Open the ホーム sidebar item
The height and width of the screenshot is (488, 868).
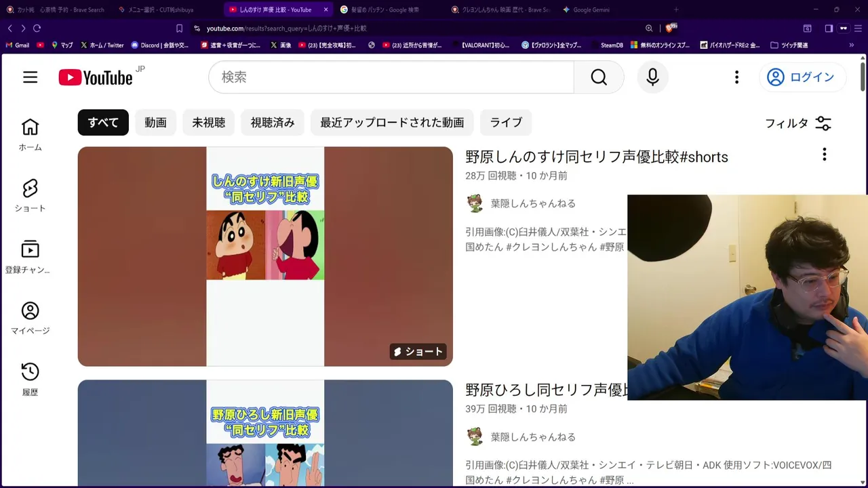click(30, 136)
